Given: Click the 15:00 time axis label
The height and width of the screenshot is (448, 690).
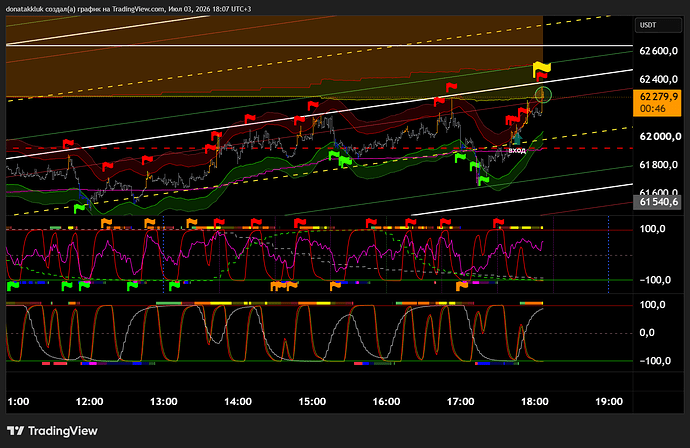Looking at the screenshot, I should tap(312, 401).
